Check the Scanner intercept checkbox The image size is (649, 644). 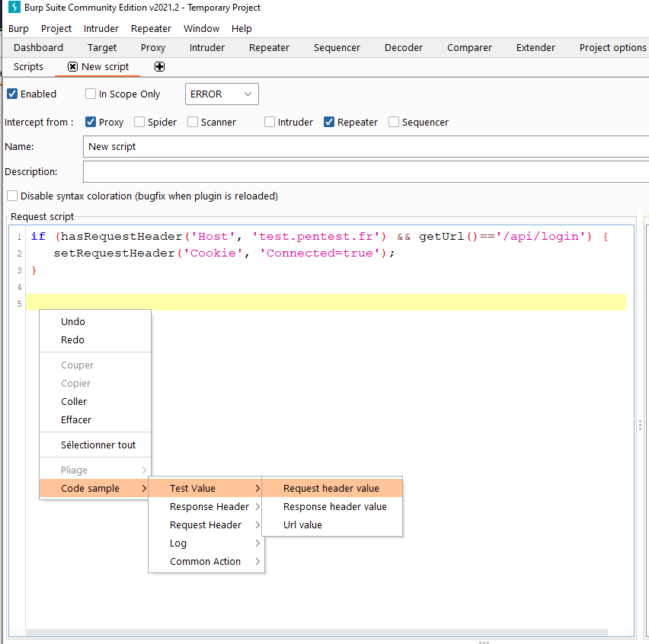pyautogui.click(x=193, y=122)
